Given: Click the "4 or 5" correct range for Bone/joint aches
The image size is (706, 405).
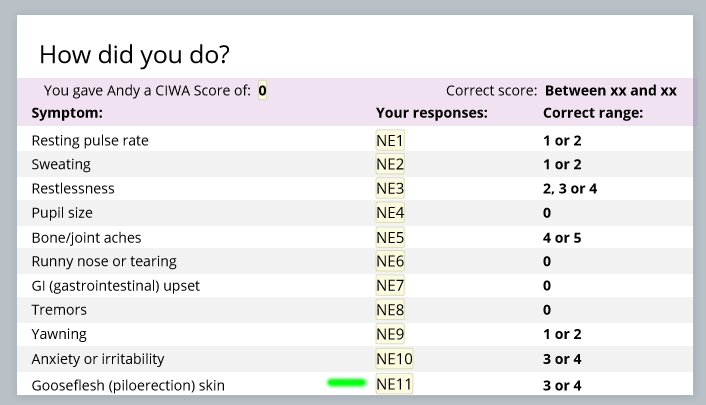Looking at the screenshot, I should (562, 237).
